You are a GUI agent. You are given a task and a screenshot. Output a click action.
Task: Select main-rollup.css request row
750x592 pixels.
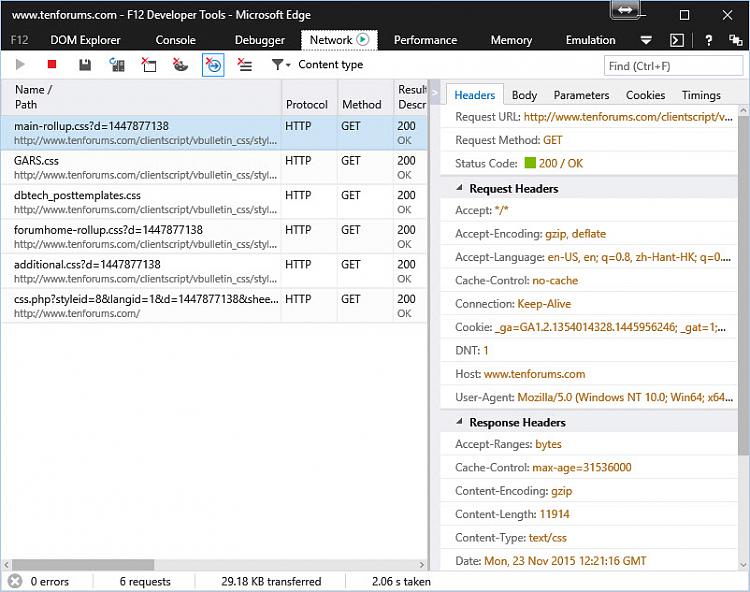click(x=214, y=133)
